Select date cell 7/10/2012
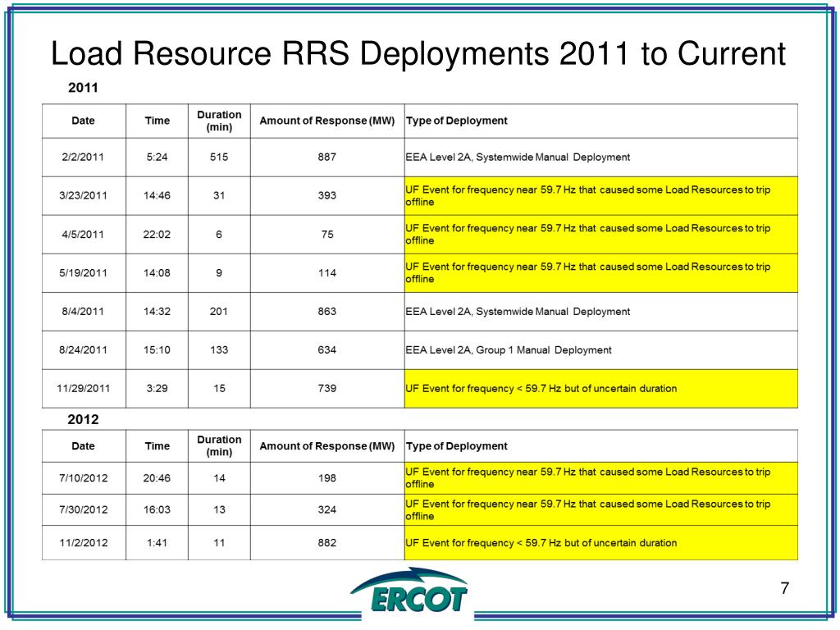The height and width of the screenshot is (630, 840). pyautogui.click(x=83, y=478)
